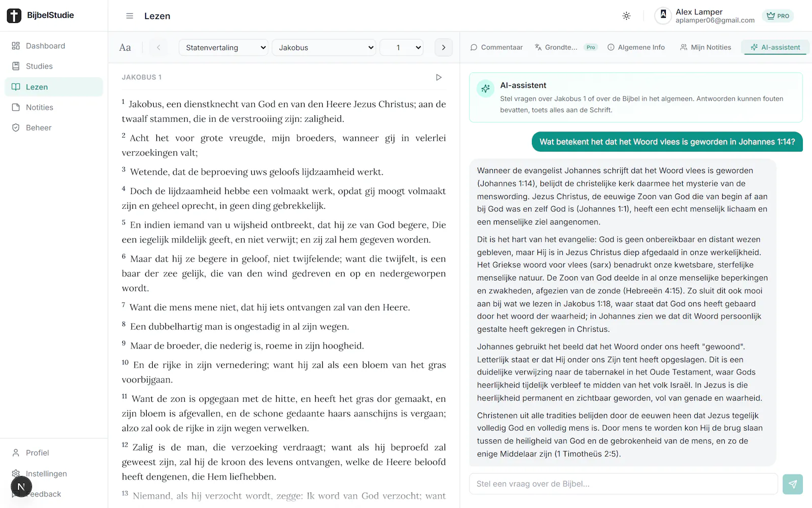The width and height of the screenshot is (812, 508).
Task: Switch to the Grondtekst Pro tab
Action: (565, 47)
